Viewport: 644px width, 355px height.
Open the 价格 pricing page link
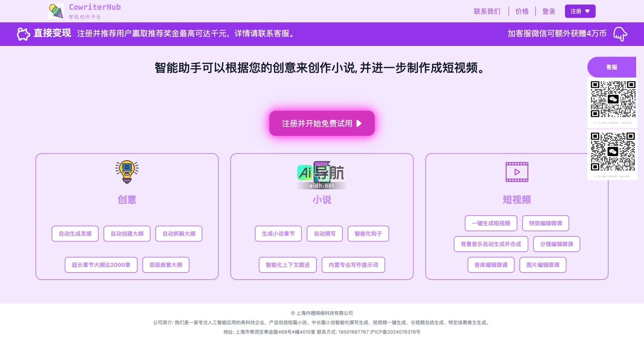tap(522, 11)
